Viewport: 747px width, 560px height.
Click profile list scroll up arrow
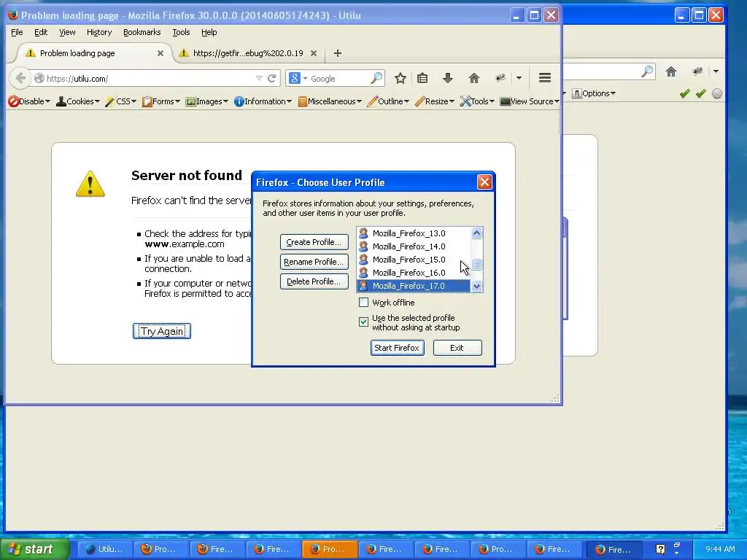click(476, 233)
